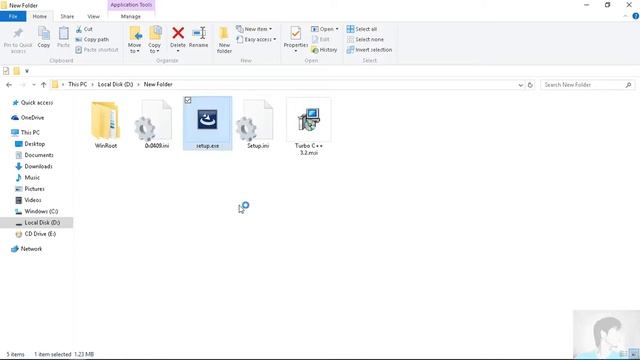Open the recent locations dropdown arrow
Viewport: 640px width, 360px height.
(33, 85)
